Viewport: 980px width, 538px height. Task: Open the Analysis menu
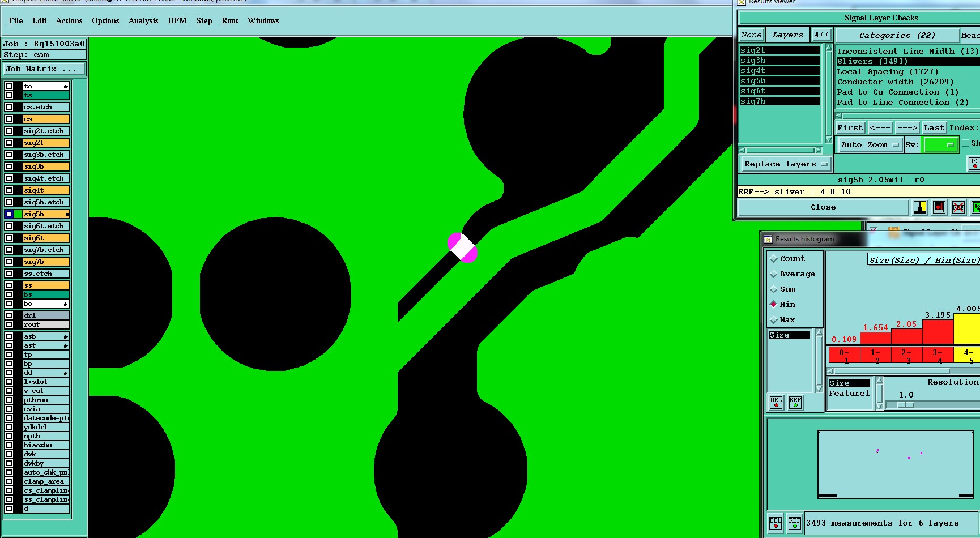click(143, 20)
